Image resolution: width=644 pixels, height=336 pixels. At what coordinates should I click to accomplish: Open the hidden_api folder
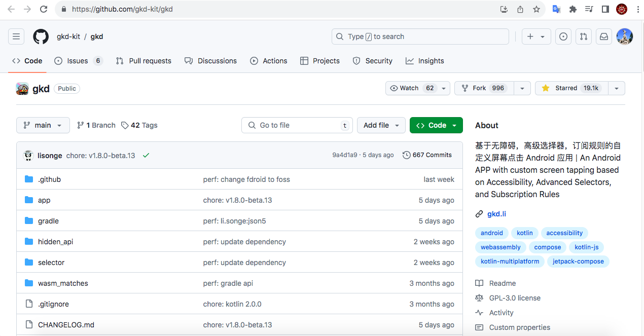point(55,242)
